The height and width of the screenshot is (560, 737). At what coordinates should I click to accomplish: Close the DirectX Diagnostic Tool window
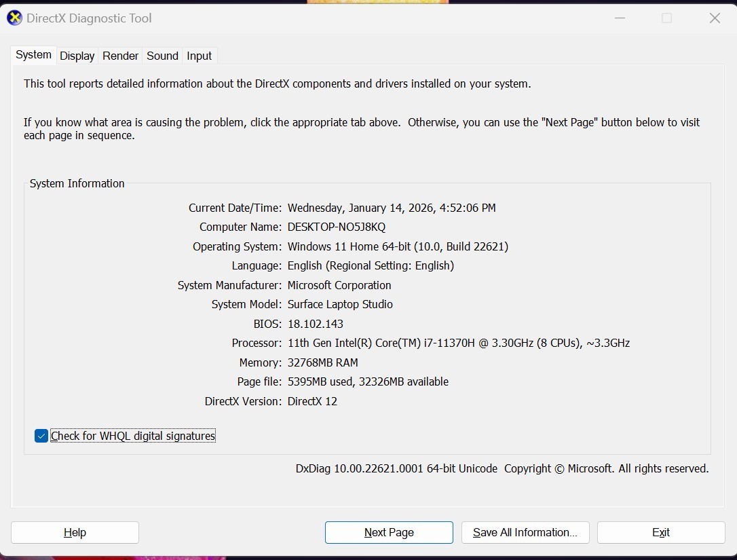pyautogui.click(x=715, y=18)
